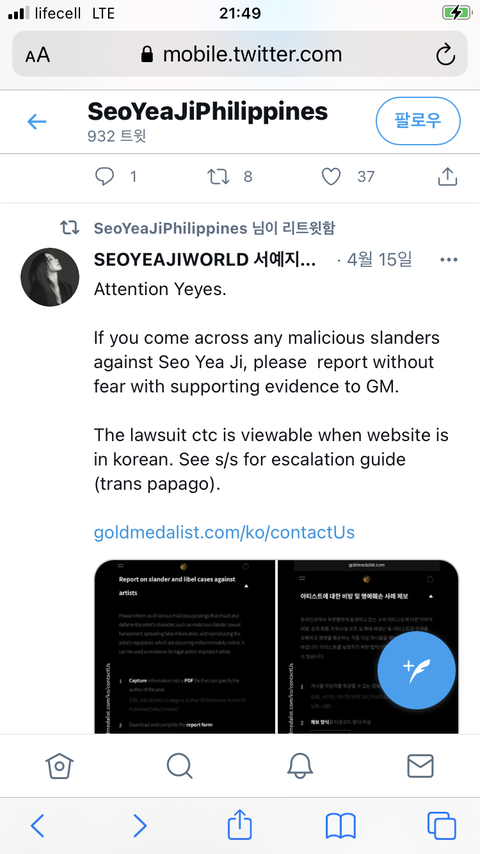Open notifications bell tab

pyautogui.click(x=300, y=766)
